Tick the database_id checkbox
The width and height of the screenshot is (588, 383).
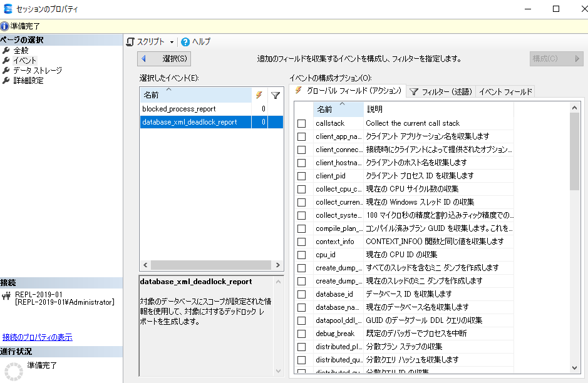pyautogui.click(x=302, y=295)
